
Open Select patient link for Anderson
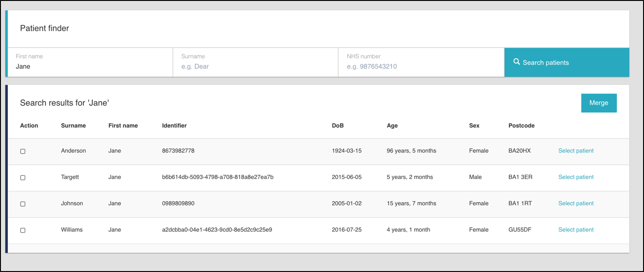576,151
